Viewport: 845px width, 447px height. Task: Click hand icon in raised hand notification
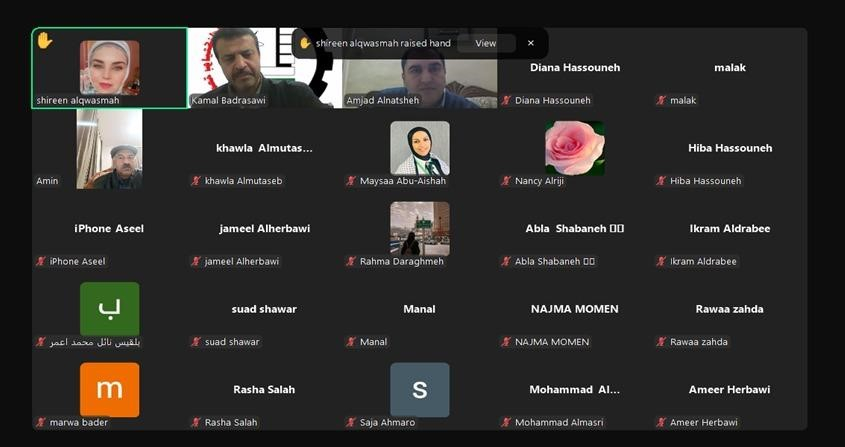point(305,43)
